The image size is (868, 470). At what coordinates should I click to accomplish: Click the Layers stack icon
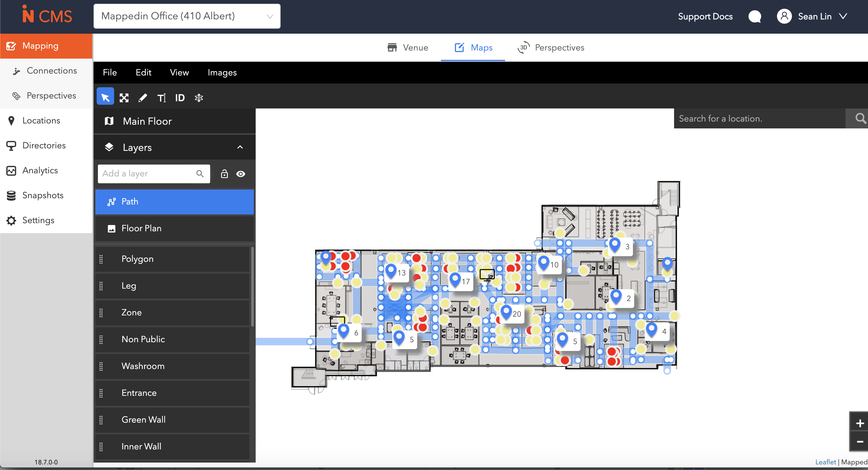(x=109, y=147)
